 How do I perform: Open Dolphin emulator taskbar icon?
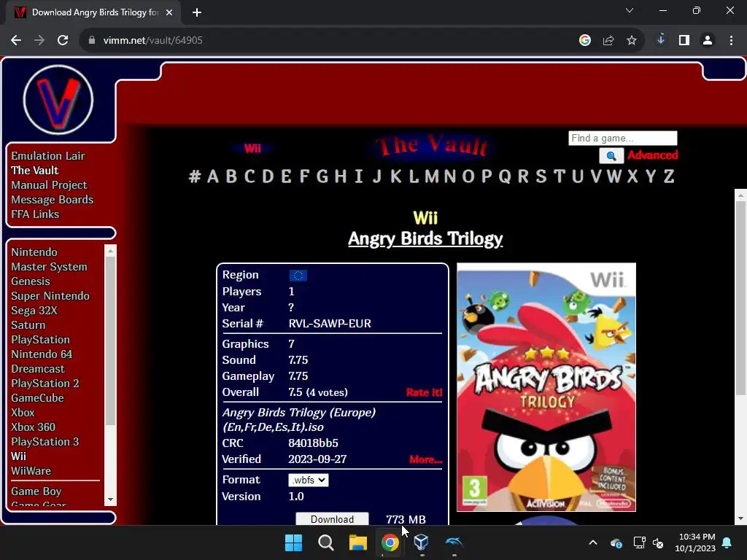pos(454,542)
